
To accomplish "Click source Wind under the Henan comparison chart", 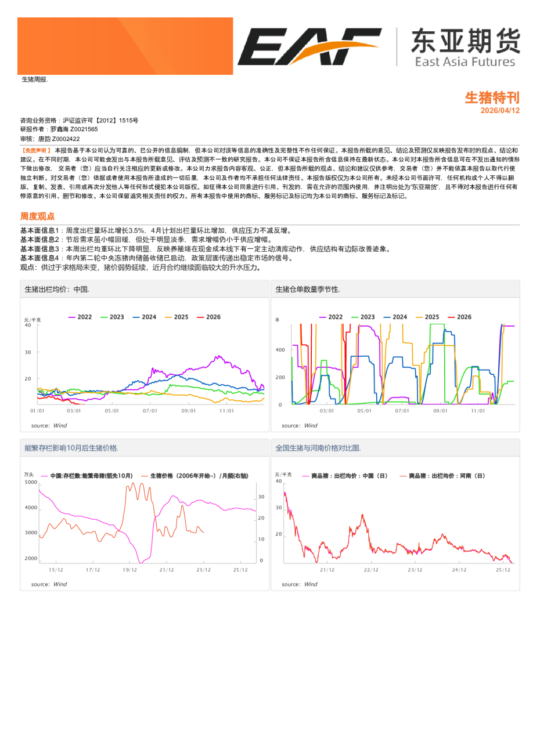I will click(300, 584).
